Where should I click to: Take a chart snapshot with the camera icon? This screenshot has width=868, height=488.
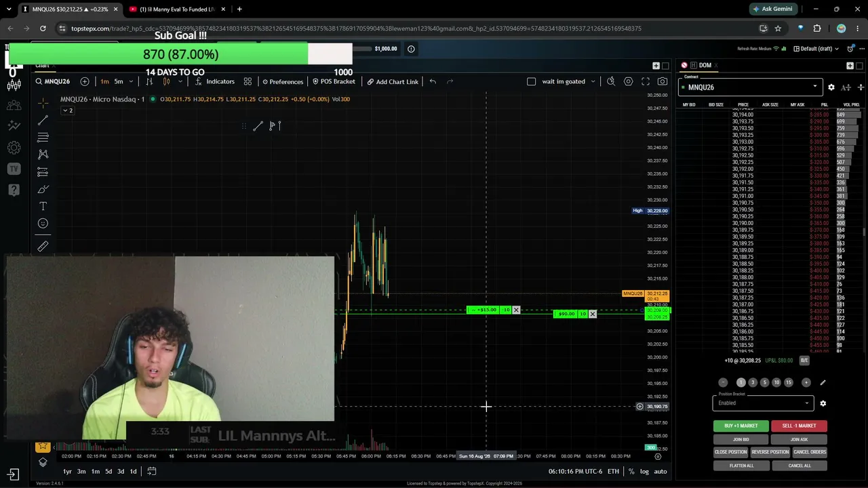point(663,81)
